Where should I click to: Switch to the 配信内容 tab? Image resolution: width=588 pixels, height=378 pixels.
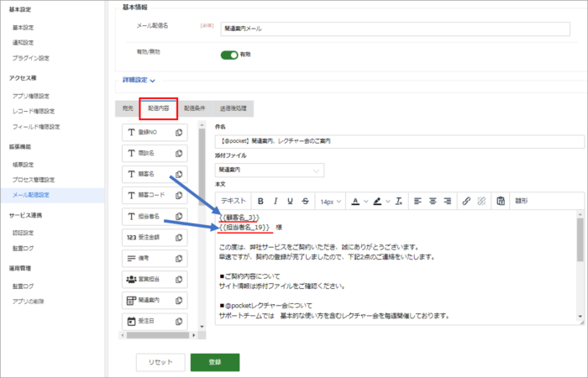(158, 108)
